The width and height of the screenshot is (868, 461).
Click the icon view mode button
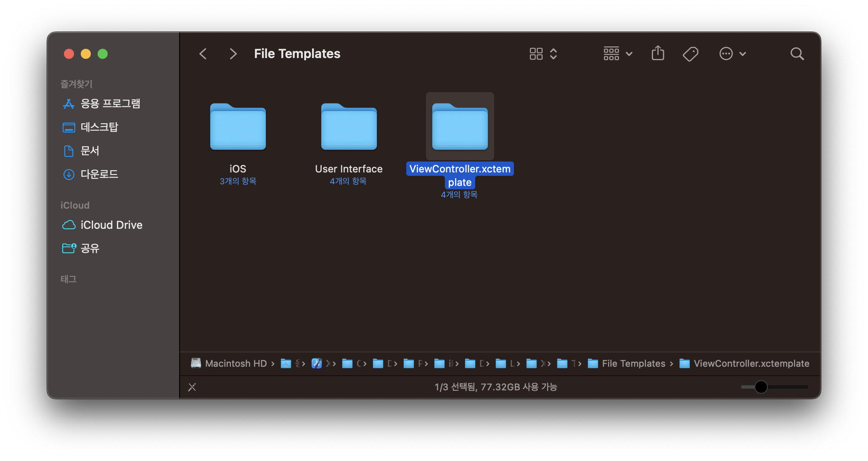click(x=536, y=54)
